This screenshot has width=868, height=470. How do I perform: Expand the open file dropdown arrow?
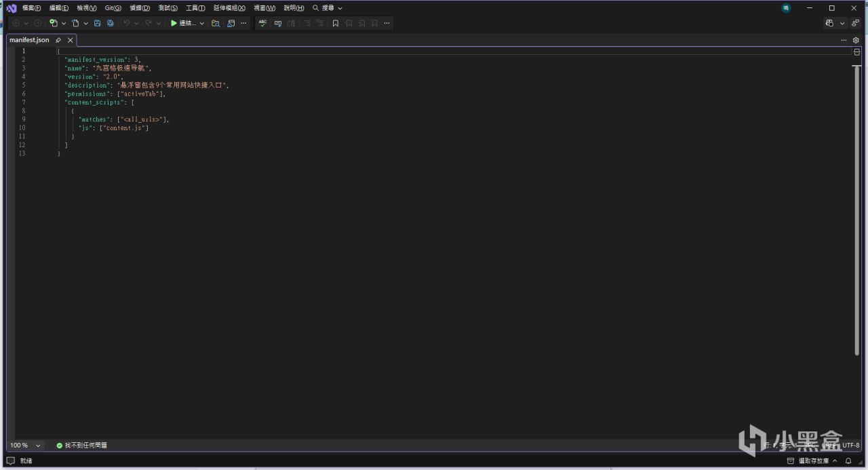(85, 23)
